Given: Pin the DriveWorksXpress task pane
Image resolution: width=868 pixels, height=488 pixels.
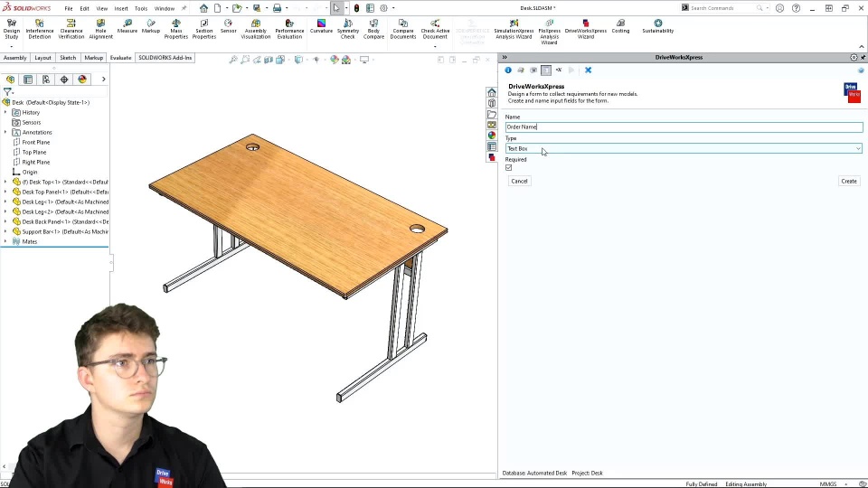Looking at the screenshot, I should (863, 58).
